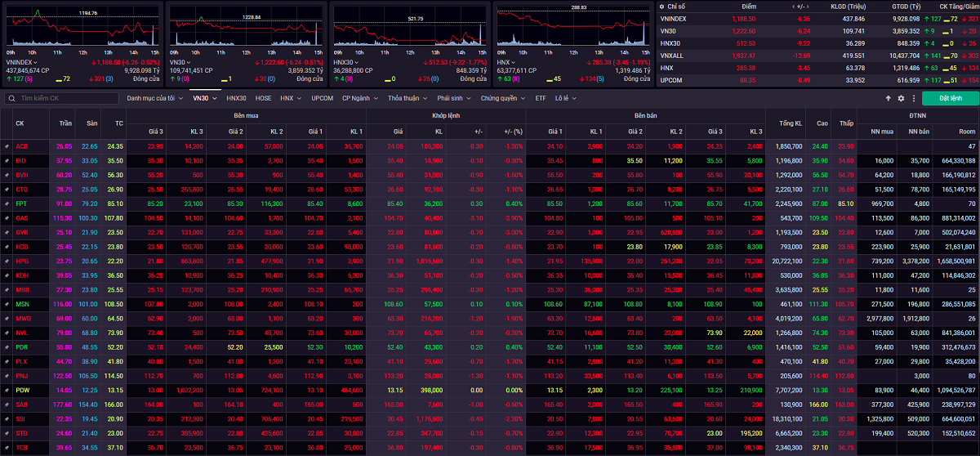980x456 pixels.
Task: Toggle the pin on the TCB row
Action: click(7, 447)
